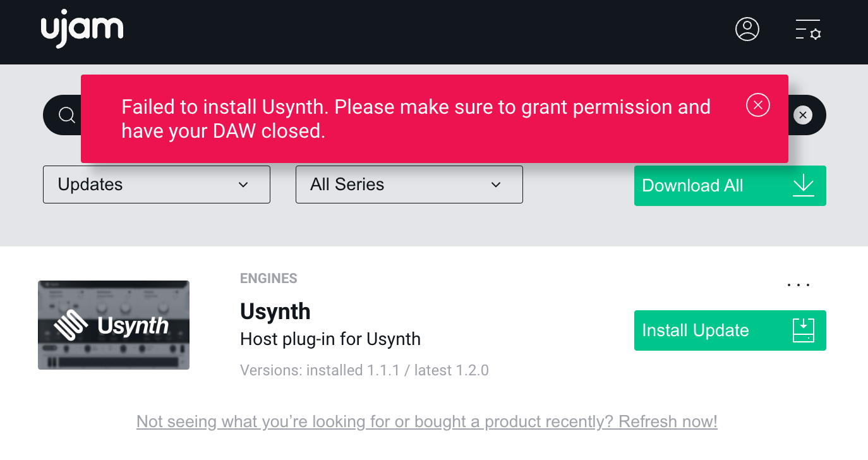The height and width of the screenshot is (460, 868).
Task: Click the failed install error message text
Action: [415, 119]
